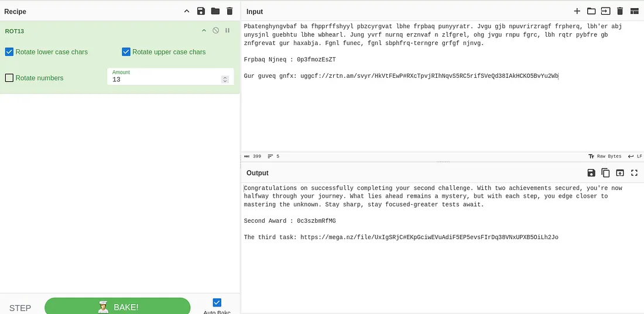Click Second Award text 0c3szbmRfMG

click(x=316, y=221)
